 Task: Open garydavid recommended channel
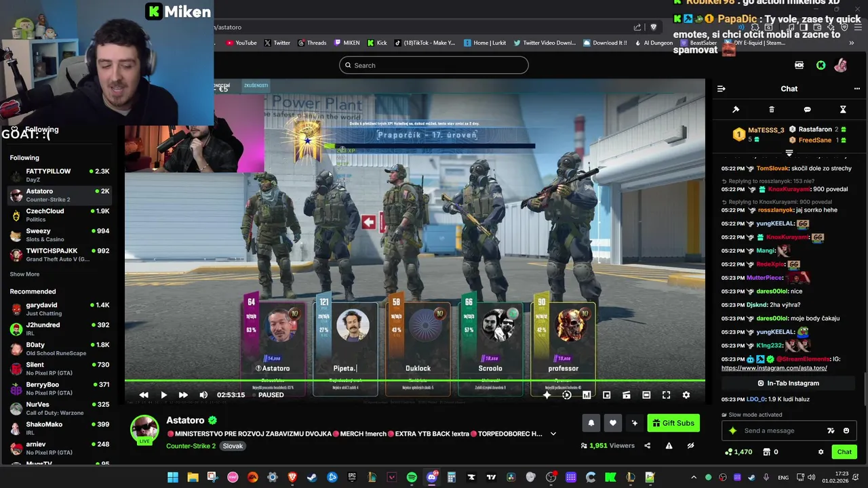60,309
